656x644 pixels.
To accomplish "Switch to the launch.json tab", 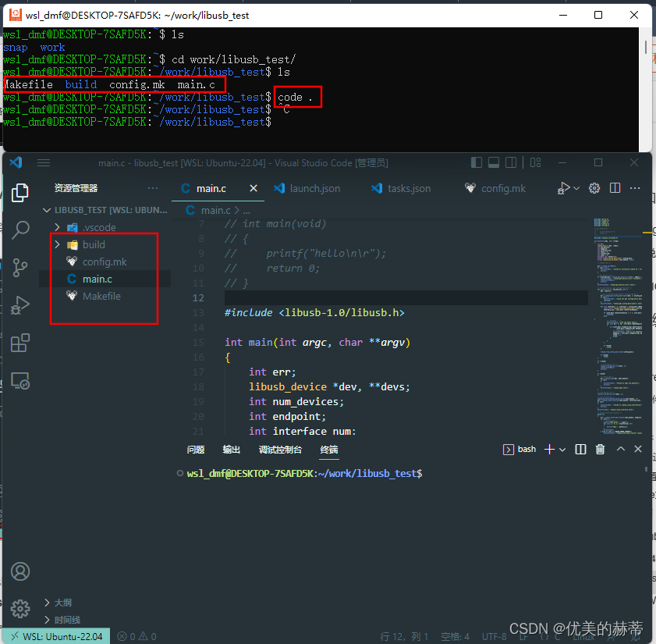I will [x=307, y=188].
